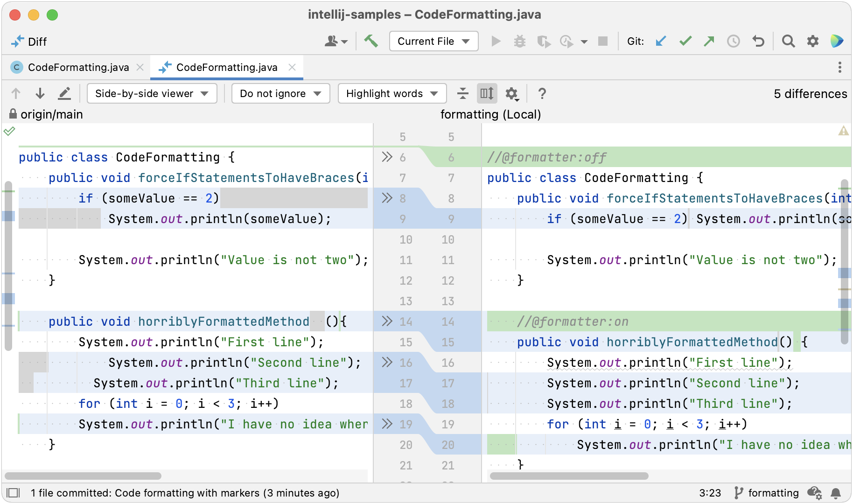The height and width of the screenshot is (504, 853).
Task: Show Git history clock icon
Action: click(733, 42)
